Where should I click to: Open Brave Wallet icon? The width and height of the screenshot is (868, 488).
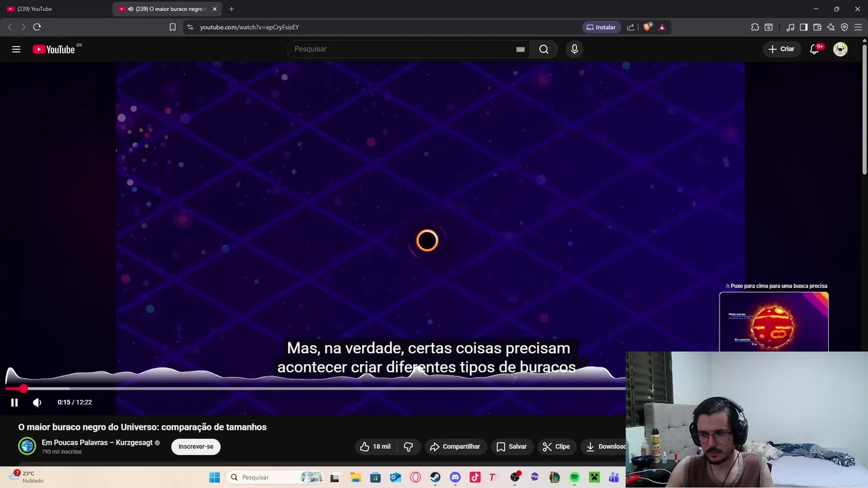[x=817, y=27]
